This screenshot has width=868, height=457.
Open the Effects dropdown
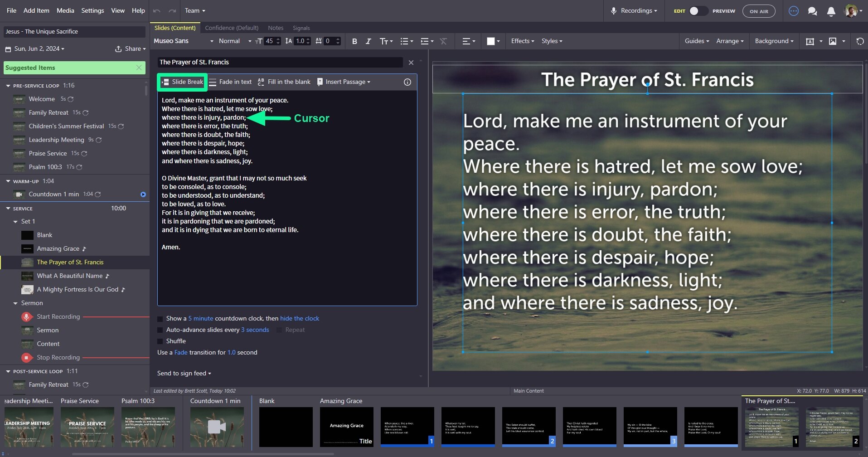point(523,41)
